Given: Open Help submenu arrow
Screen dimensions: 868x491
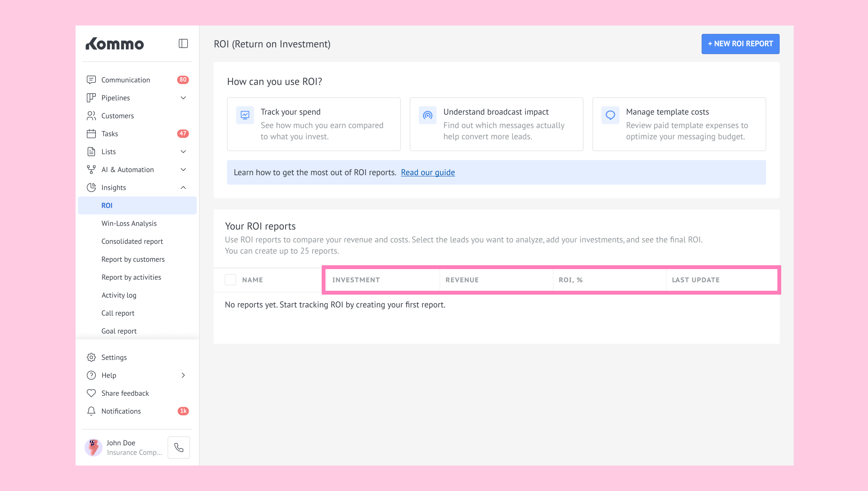Looking at the screenshot, I should [183, 375].
